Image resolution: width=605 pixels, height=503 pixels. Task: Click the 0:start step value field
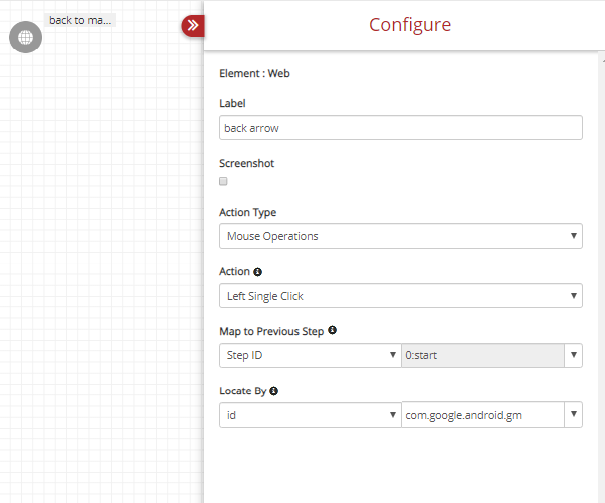483,355
